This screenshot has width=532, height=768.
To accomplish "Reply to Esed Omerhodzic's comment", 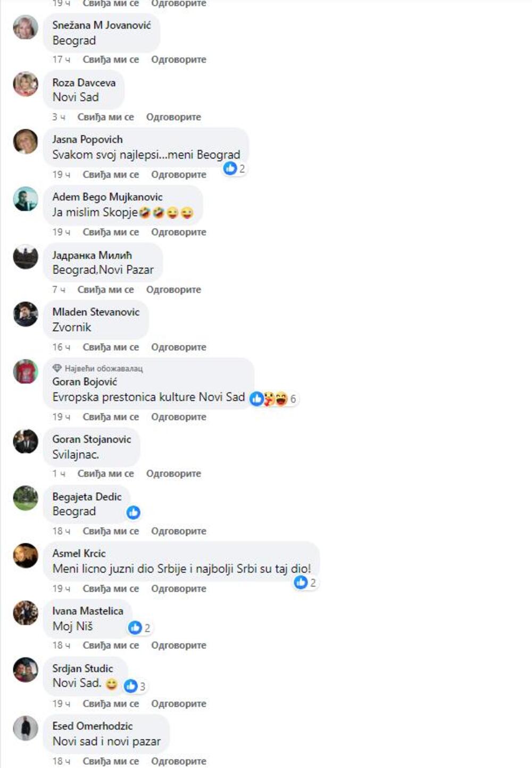I will tap(179, 761).
